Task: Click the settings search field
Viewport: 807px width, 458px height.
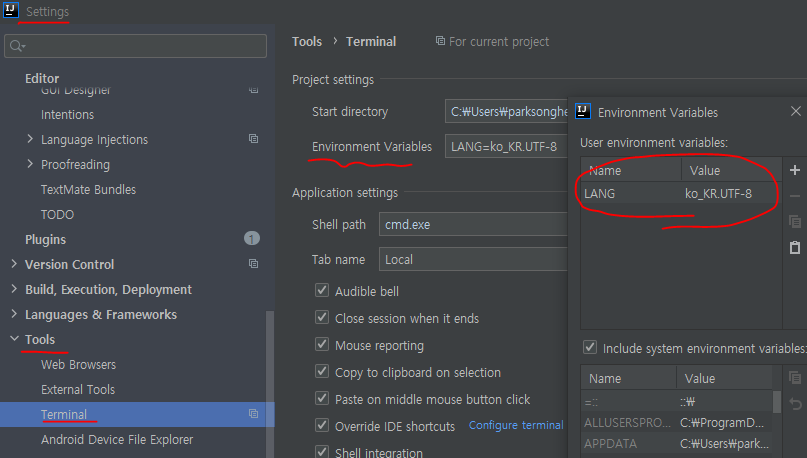Action: pos(135,46)
